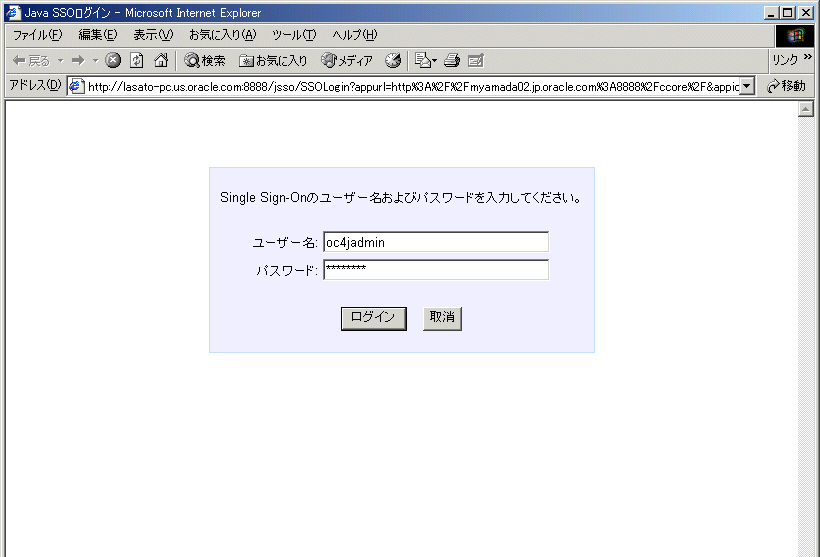Expand the Links (リンク) toolbar chevron
This screenshot has width=820, height=557.
tap(808, 56)
